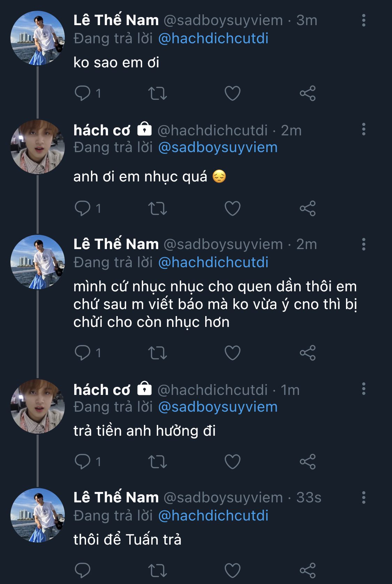Open more options on the 33s tweet
This screenshot has height=584, width=392.
click(363, 497)
